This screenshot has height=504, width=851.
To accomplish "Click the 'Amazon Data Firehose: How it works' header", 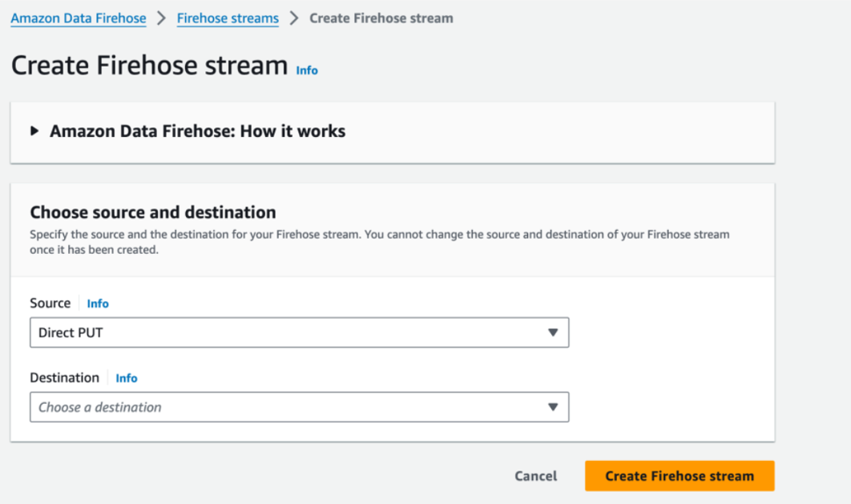I will point(197,131).
